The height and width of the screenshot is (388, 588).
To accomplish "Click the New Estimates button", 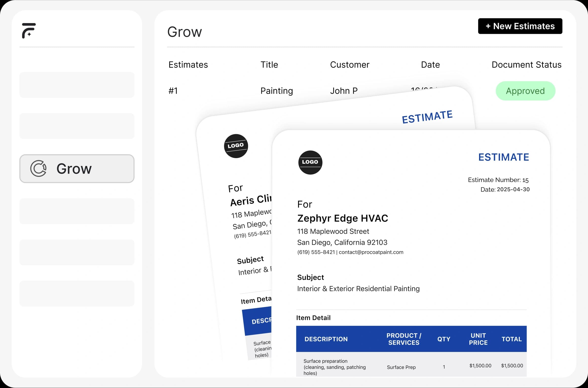I will pos(520,26).
